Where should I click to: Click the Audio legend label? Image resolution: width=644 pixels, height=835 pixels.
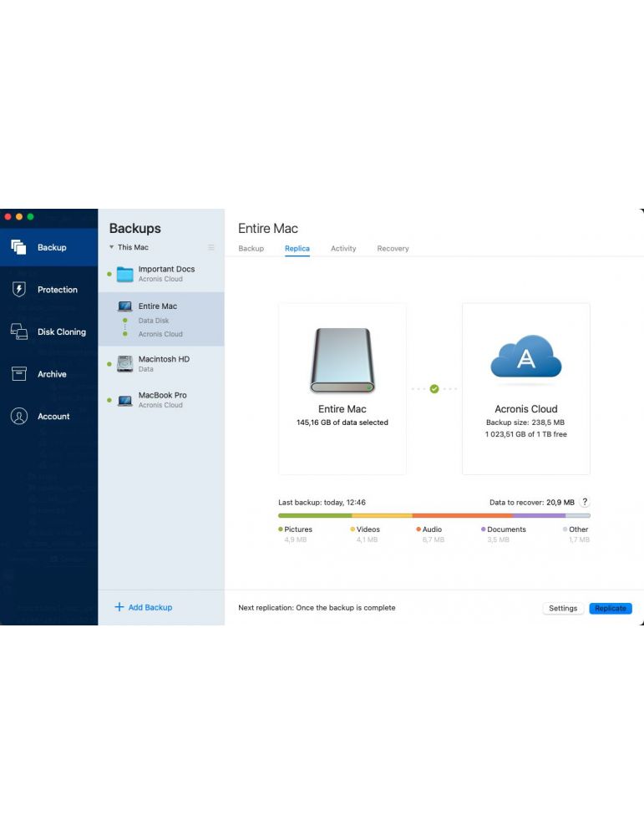(x=432, y=529)
